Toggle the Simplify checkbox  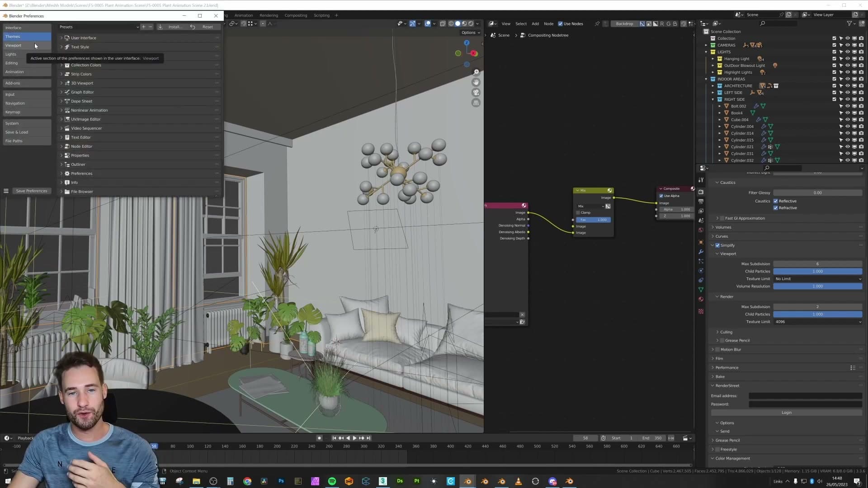(x=717, y=245)
